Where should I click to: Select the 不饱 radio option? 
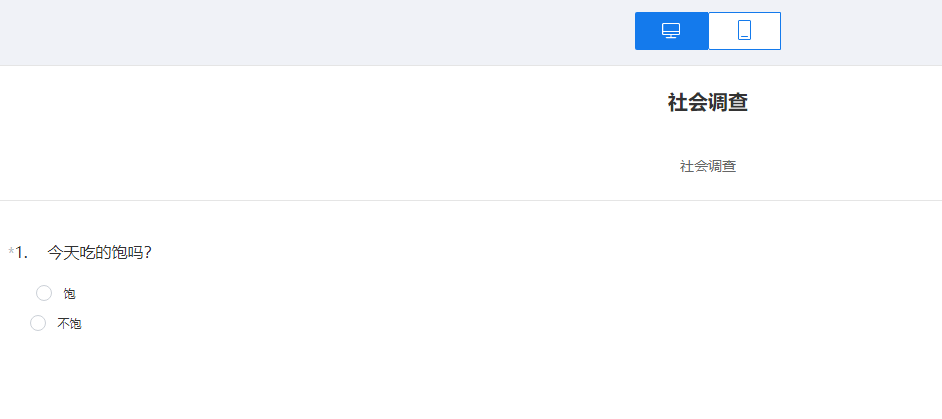38,323
